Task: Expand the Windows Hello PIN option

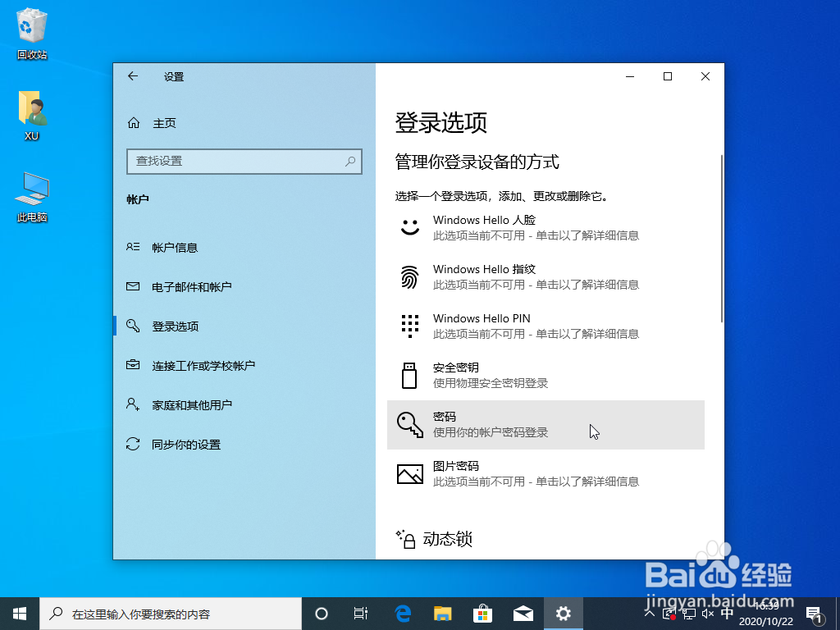Action: 546,326
